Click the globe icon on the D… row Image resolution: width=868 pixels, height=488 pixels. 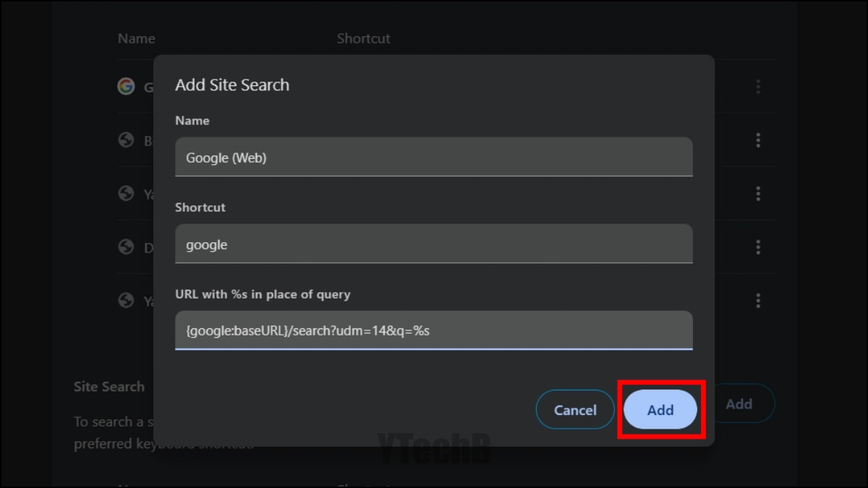pos(126,247)
